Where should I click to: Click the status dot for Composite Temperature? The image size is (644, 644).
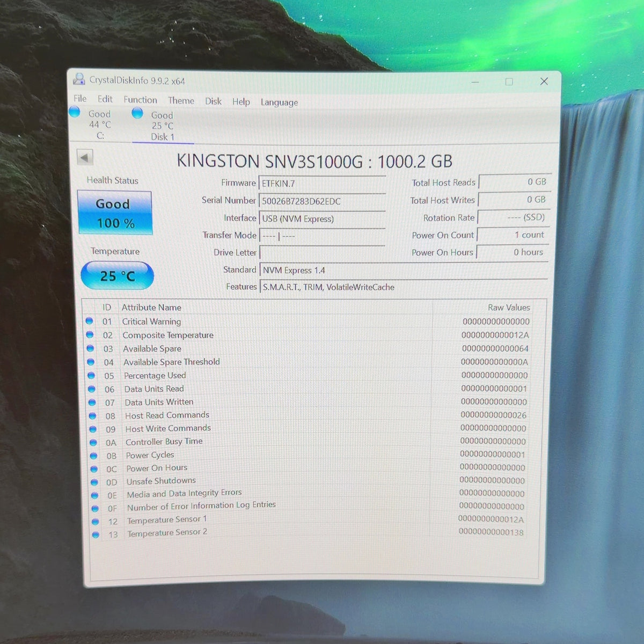[x=90, y=334]
